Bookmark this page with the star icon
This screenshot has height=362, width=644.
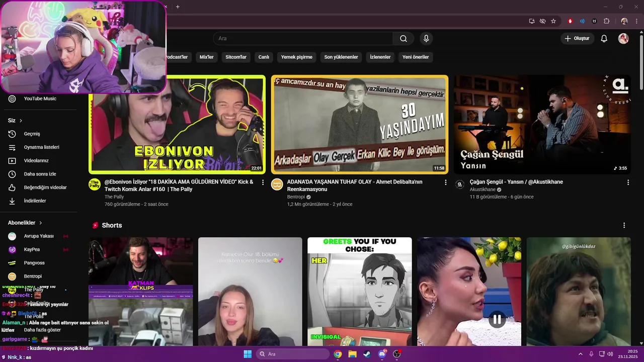coord(553,21)
